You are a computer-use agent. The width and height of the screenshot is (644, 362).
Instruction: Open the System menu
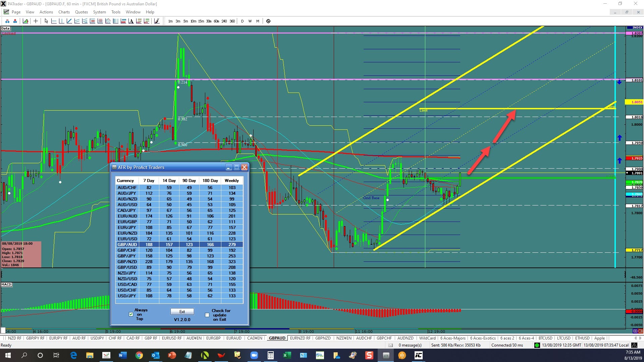[99, 12]
